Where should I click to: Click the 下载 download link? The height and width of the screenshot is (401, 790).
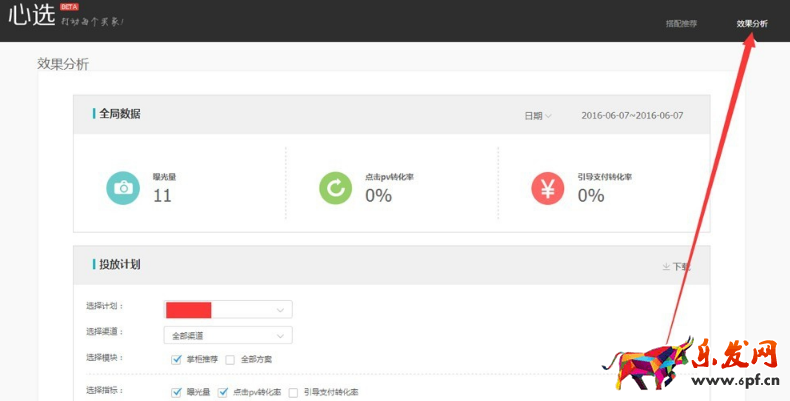click(x=681, y=266)
